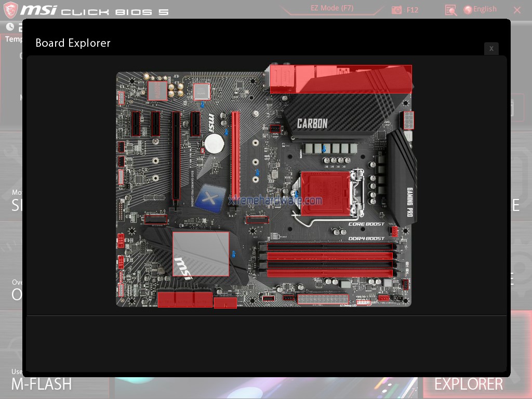Select the audio codec chip highlight

pos(157,90)
